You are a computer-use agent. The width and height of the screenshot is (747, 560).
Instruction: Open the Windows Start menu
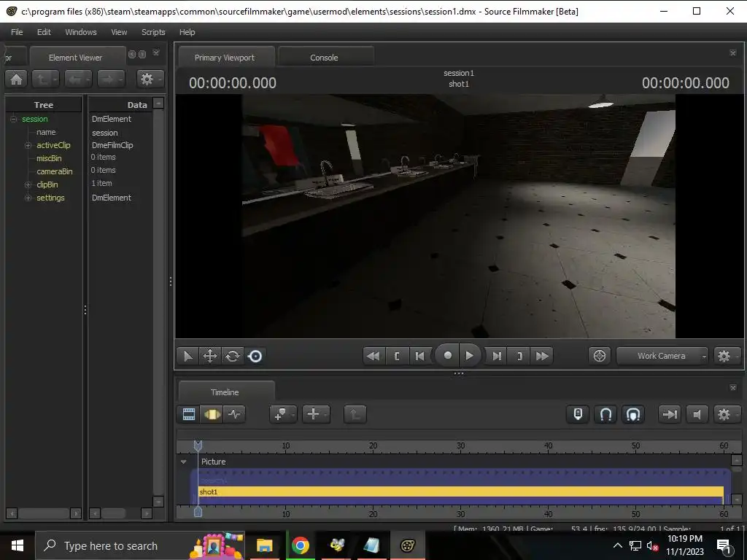(18, 545)
